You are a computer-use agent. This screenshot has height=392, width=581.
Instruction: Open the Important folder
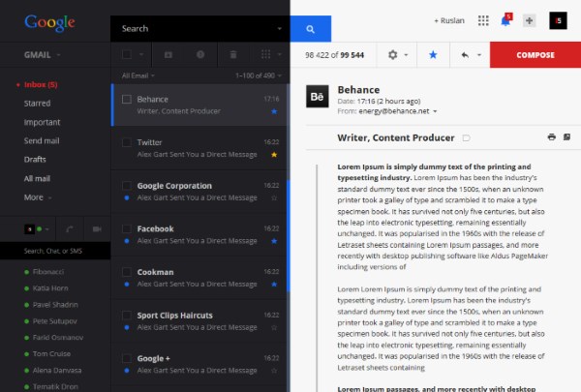tap(42, 122)
